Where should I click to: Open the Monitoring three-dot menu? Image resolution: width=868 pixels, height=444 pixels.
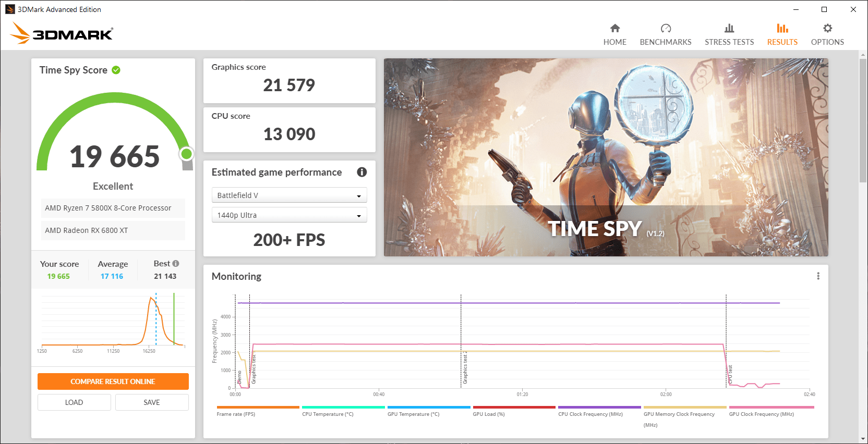tap(818, 276)
